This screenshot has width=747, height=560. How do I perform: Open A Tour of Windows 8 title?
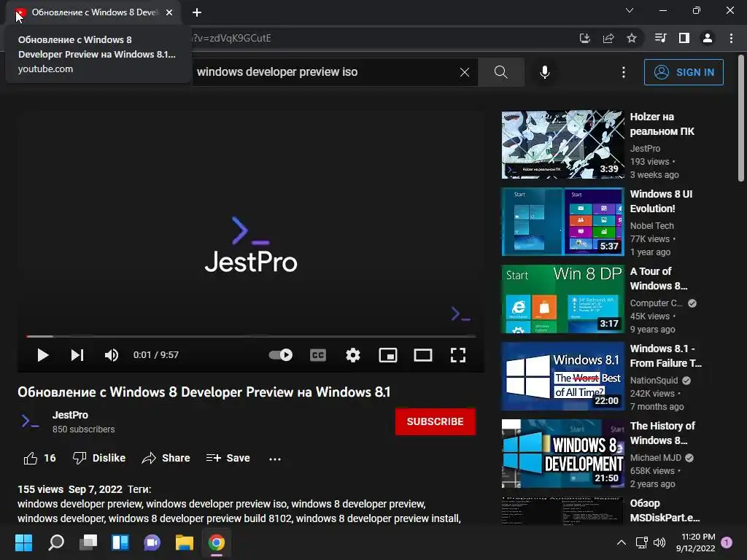(x=659, y=279)
